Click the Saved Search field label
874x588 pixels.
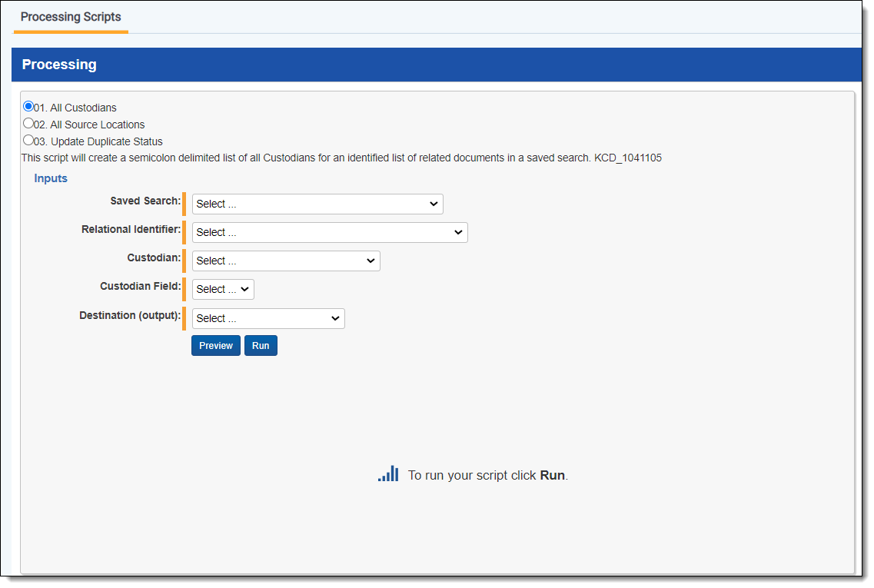coord(145,201)
